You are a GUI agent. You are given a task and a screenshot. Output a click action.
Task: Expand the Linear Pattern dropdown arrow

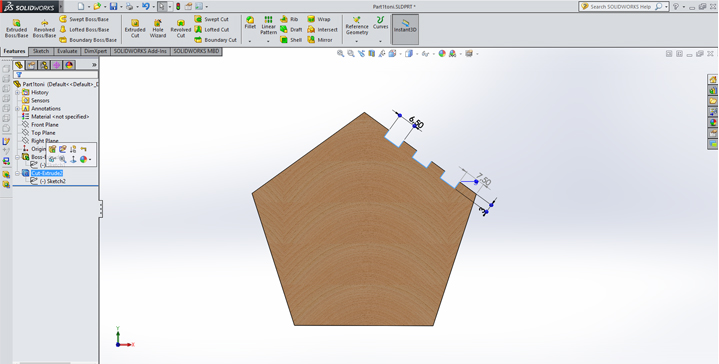coord(268,41)
